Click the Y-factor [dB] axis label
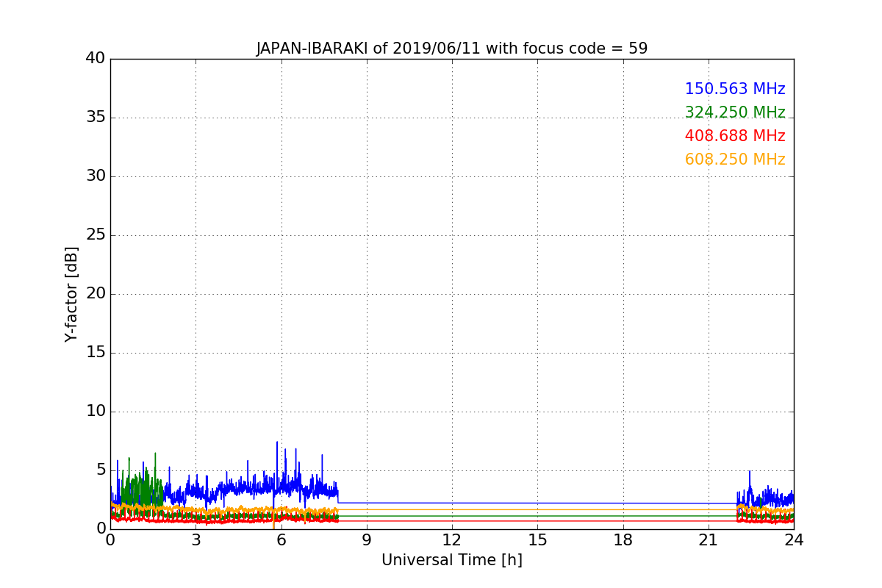 pos(71,294)
